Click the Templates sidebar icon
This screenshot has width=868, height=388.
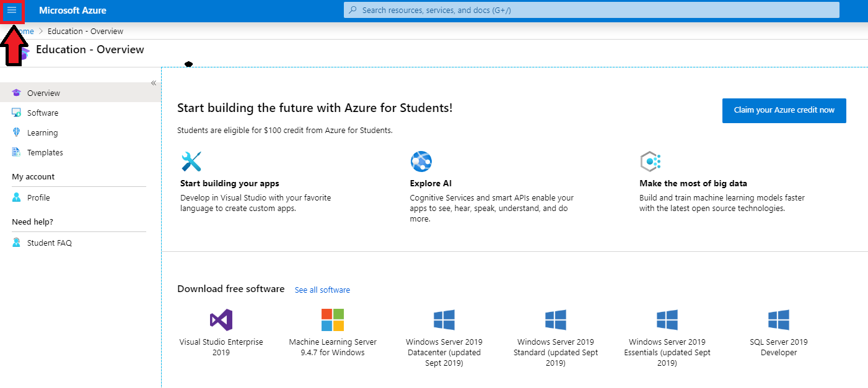point(17,152)
